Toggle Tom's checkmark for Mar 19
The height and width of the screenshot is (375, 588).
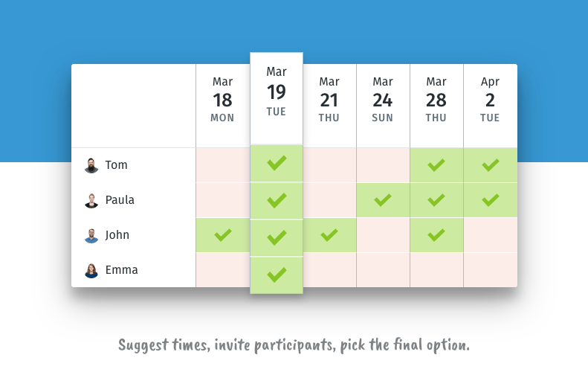click(x=277, y=163)
